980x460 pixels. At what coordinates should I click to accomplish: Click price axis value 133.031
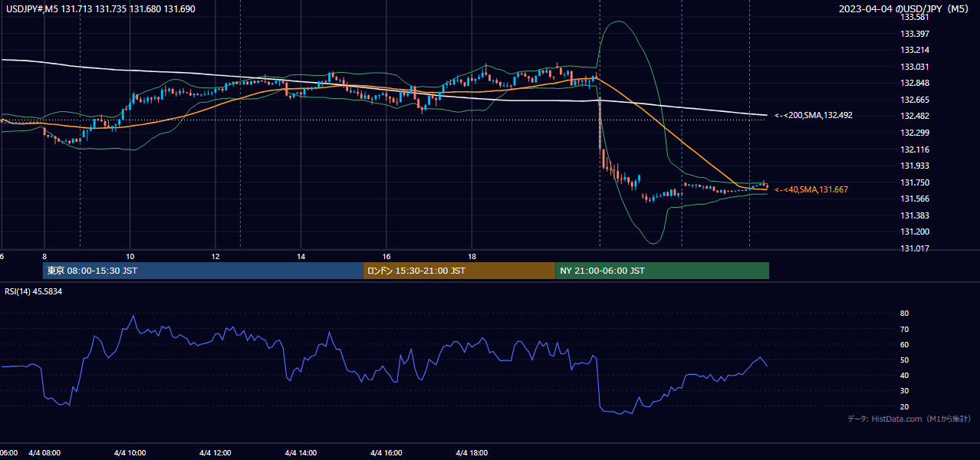[x=915, y=67]
